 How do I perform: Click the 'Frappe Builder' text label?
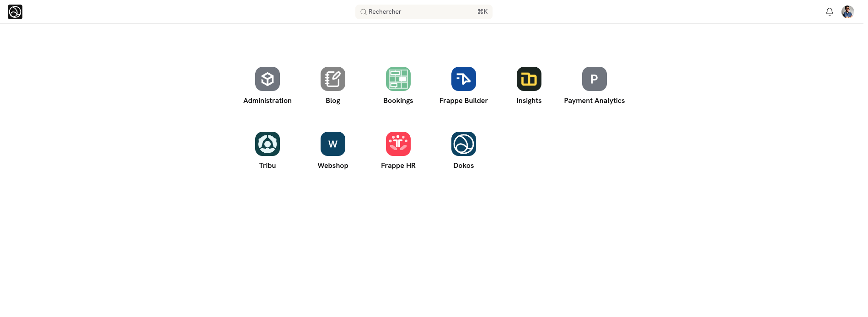[463, 101]
